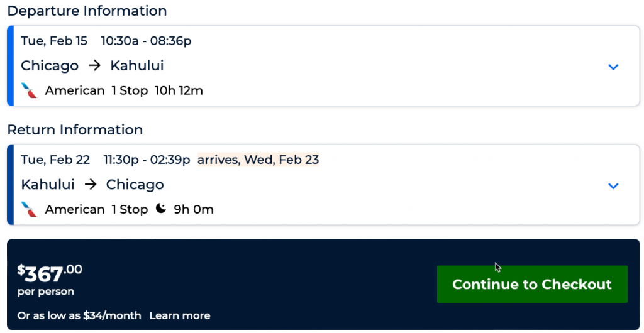
Task: Click the $367.00 per person price
Action: point(50,274)
